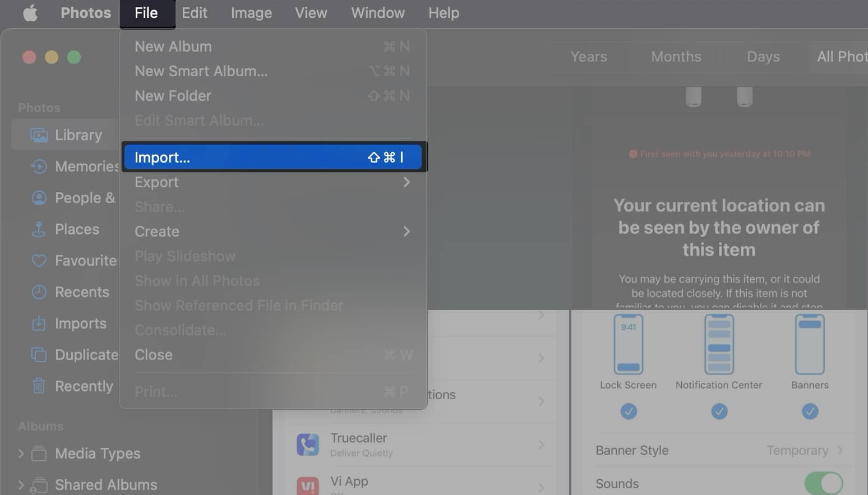The height and width of the screenshot is (495, 868).
Task: Click the Media Types folder icon
Action: tap(39, 453)
